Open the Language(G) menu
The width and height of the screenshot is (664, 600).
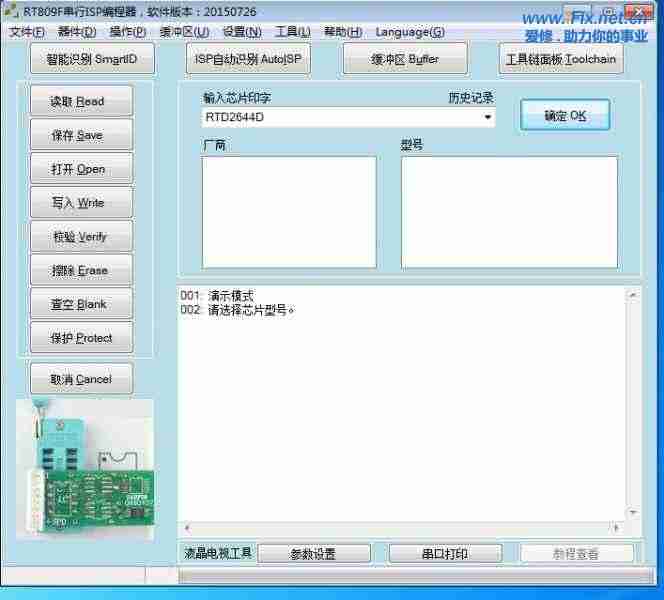tap(410, 32)
